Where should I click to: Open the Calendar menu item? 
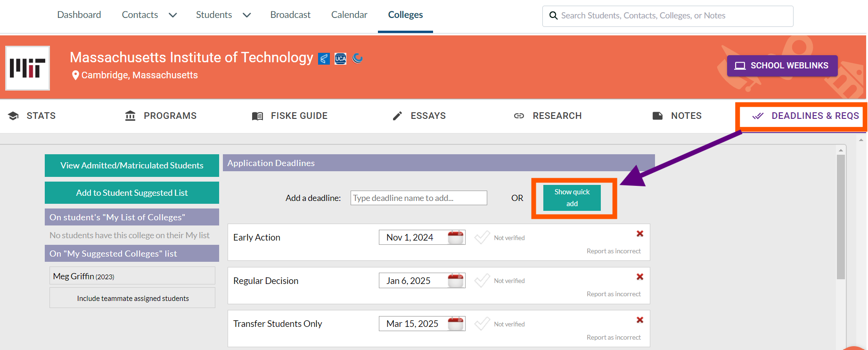click(x=349, y=15)
